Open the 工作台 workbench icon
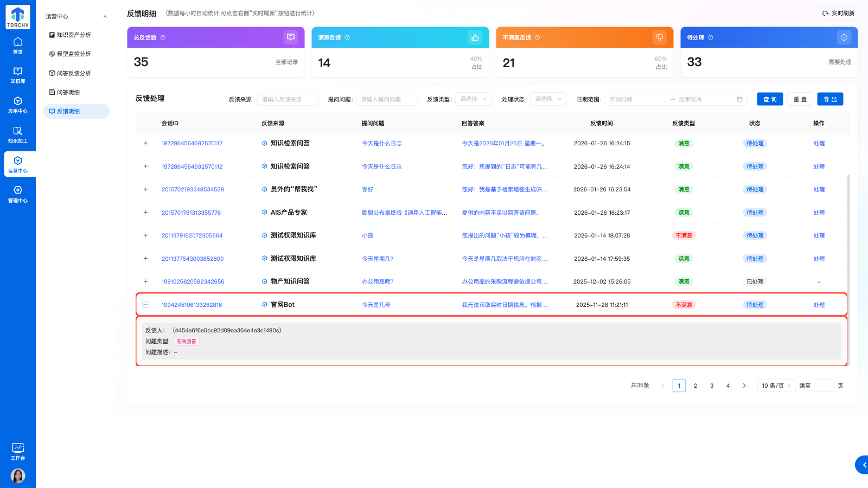 pyautogui.click(x=17, y=451)
